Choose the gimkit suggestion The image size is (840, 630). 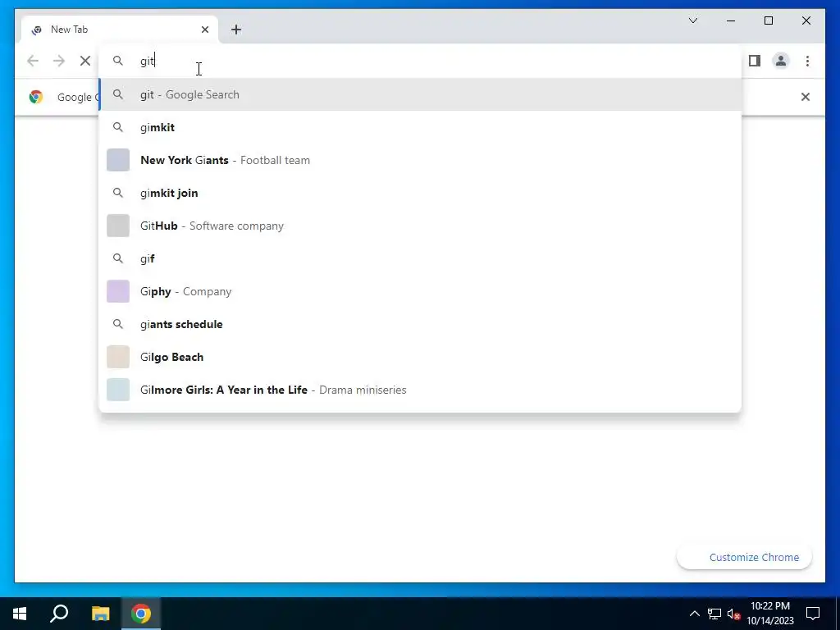pos(420,127)
